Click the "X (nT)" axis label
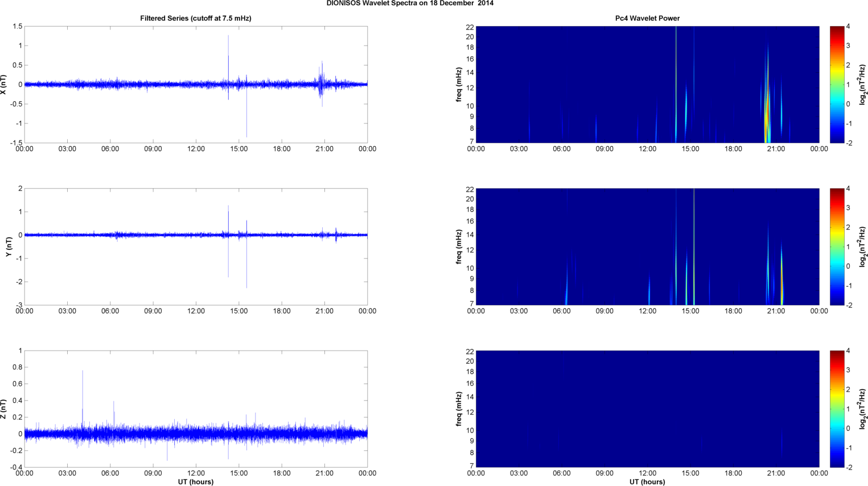 [4, 84]
